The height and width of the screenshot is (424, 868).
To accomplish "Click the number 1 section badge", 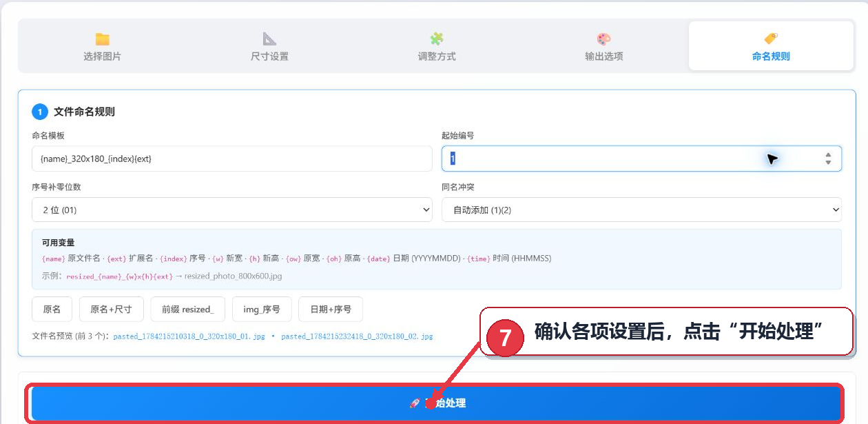I will pyautogui.click(x=40, y=112).
